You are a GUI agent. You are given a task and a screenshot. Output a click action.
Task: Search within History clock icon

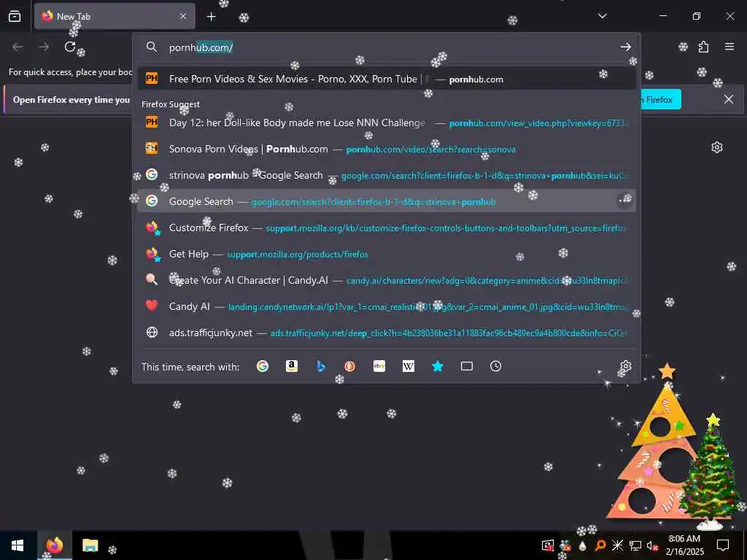tap(496, 366)
